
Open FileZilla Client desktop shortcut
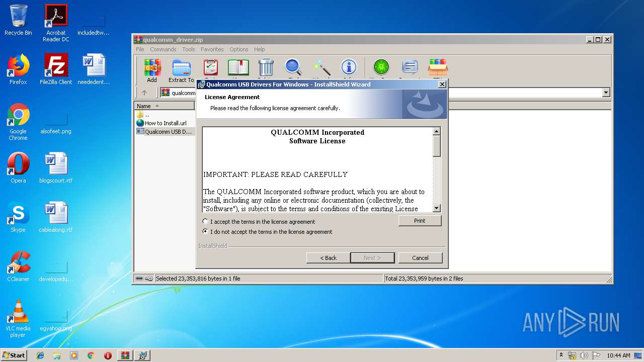[56, 69]
